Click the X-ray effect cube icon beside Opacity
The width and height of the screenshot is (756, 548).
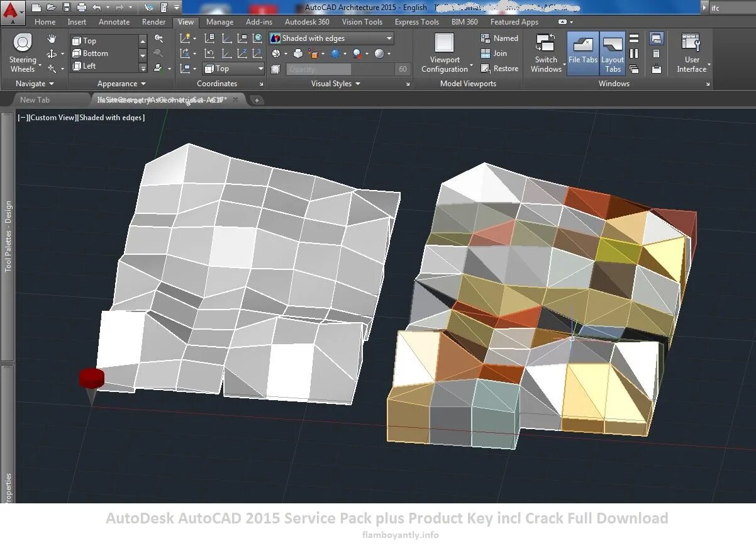[x=275, y=69]
